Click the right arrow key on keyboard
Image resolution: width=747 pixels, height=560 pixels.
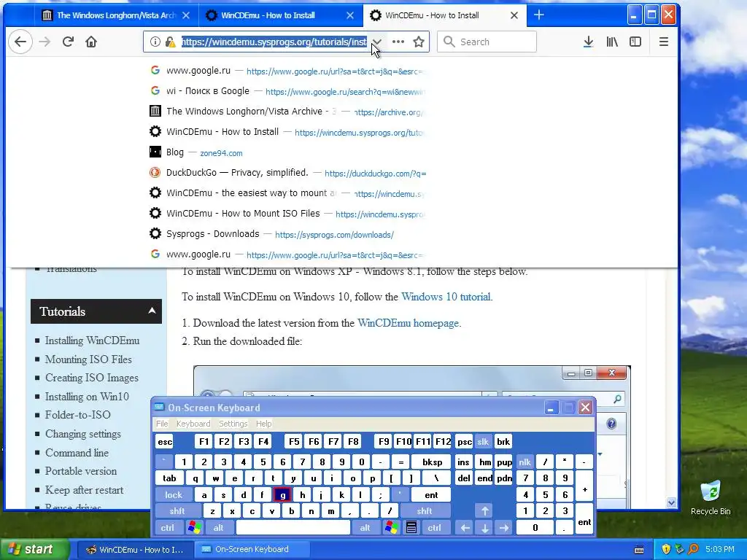(x=504, y=528)
